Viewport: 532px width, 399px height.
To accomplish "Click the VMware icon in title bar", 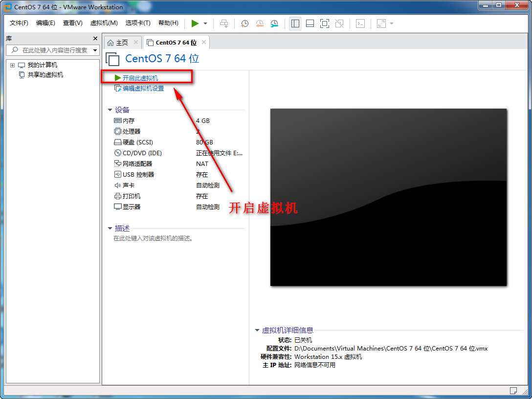I will pos(7,7).
